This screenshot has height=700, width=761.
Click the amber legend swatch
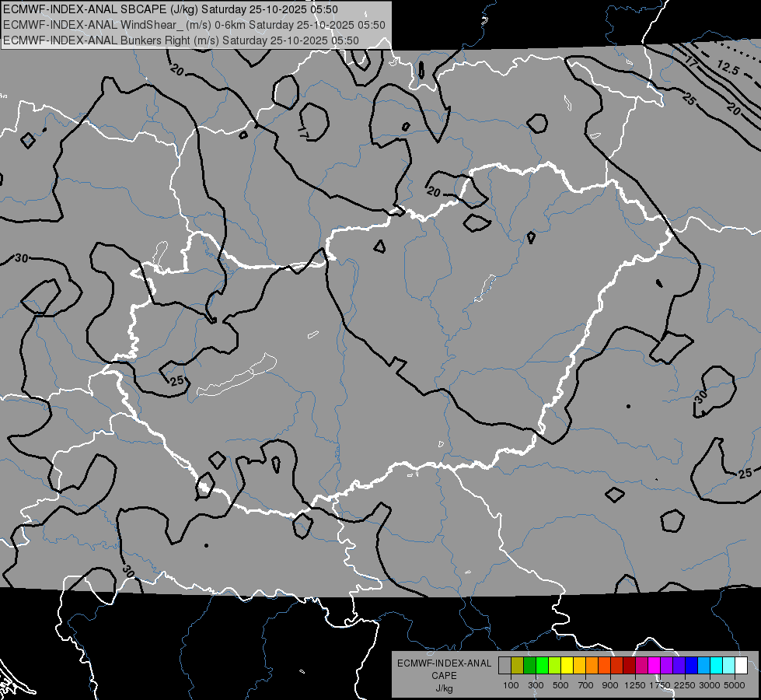pos(579,666)
